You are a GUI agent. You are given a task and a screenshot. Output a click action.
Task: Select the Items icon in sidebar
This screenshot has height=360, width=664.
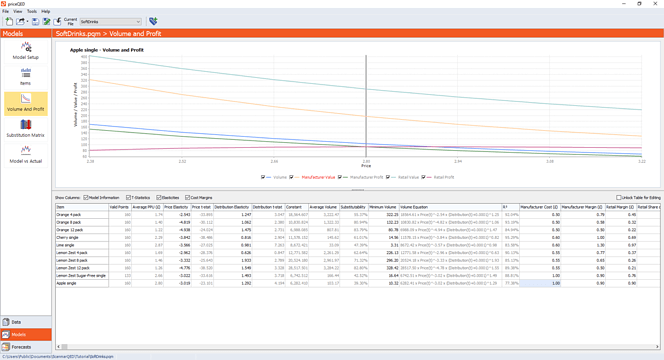[26, 77]
